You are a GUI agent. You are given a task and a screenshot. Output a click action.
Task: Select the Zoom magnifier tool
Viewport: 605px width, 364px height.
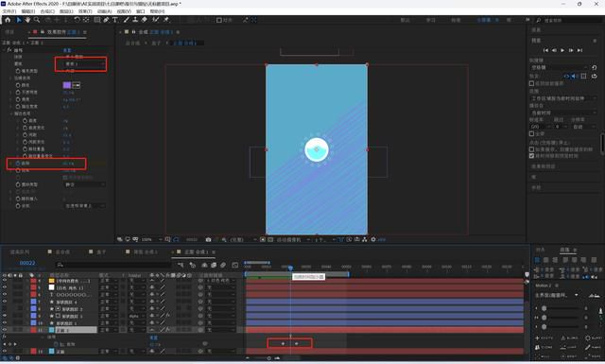[37, 20]
